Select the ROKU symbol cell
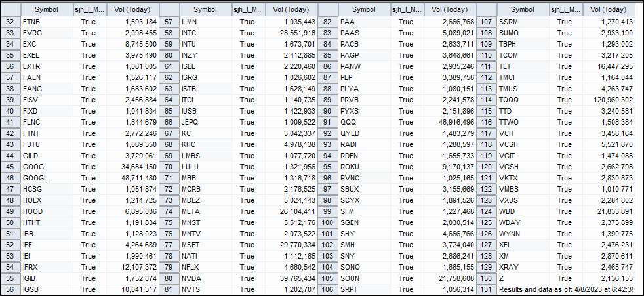This screenshot has height=296, width=644. pyautogui.click(x=365, y=167)
